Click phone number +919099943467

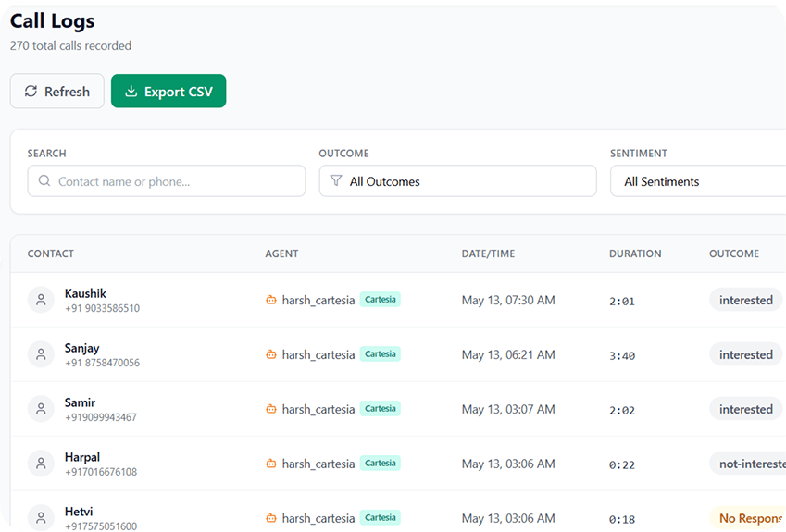click(101, 417)
